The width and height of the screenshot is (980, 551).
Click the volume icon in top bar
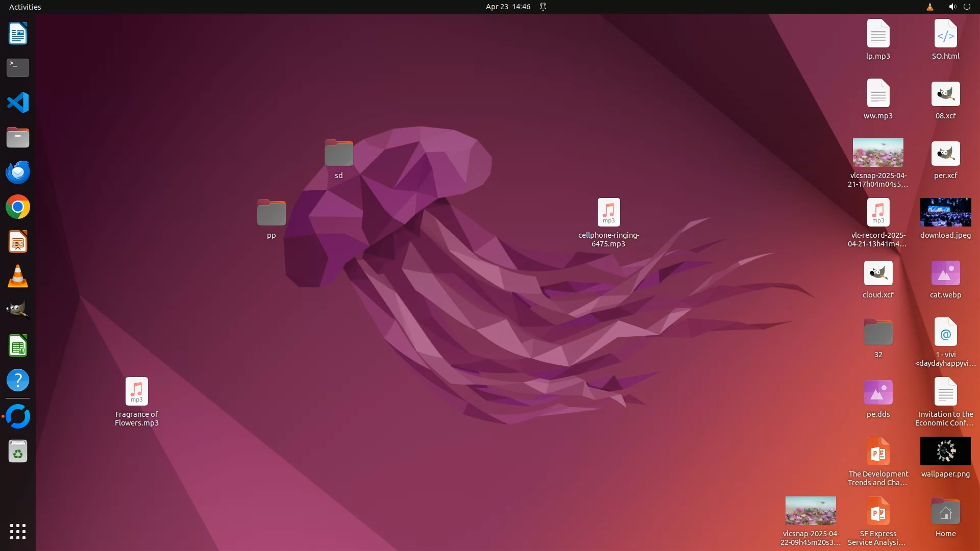pyautogui.click(x=952, y=7)
